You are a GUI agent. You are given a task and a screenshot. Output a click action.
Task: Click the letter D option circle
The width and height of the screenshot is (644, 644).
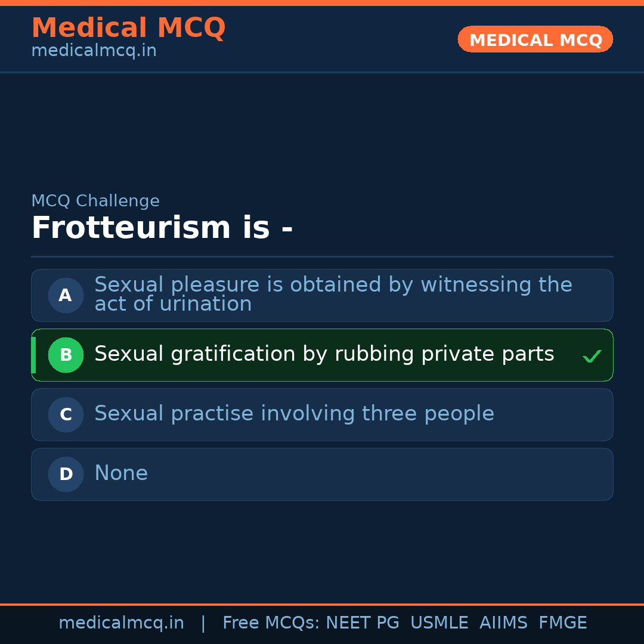click(66, 474)
